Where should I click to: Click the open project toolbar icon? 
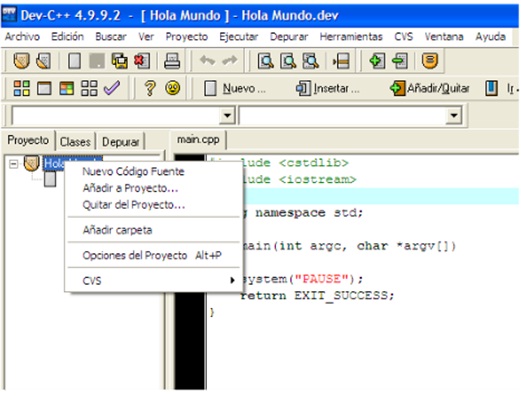[x=21, y=61]
